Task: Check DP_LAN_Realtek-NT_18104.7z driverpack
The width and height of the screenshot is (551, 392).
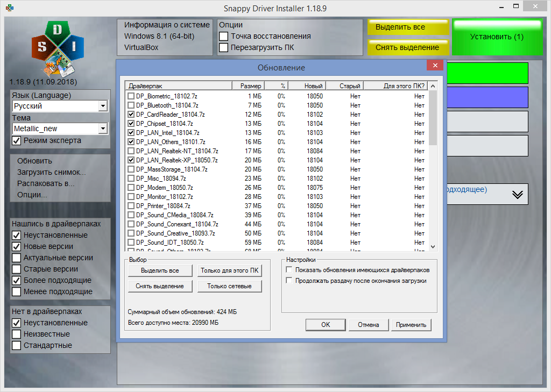Action: [131, 151]
